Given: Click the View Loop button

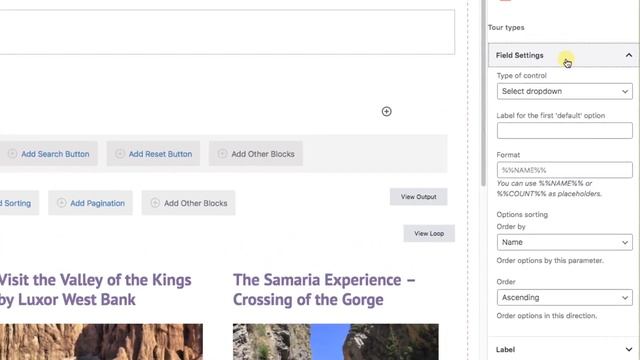Looking at the screenshot, I should point(429,233).
